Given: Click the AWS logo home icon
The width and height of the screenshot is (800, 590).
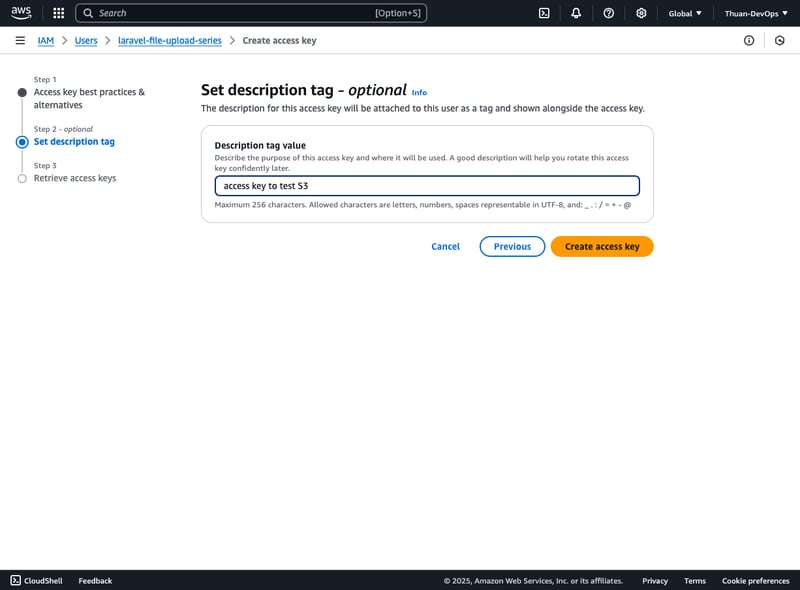Looking at the screenshot, I should pos(21,13).
